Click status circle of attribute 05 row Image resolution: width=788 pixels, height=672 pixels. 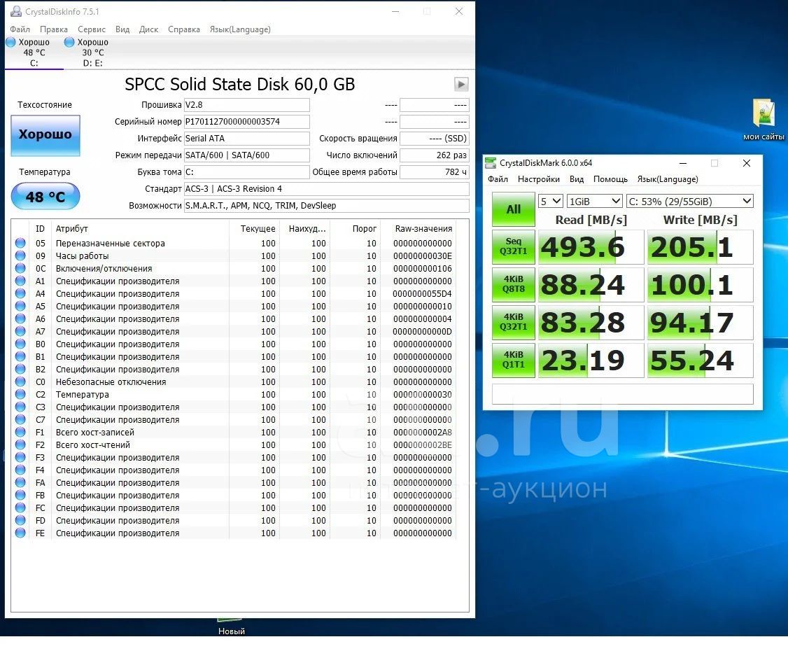(x=20, y=244)
